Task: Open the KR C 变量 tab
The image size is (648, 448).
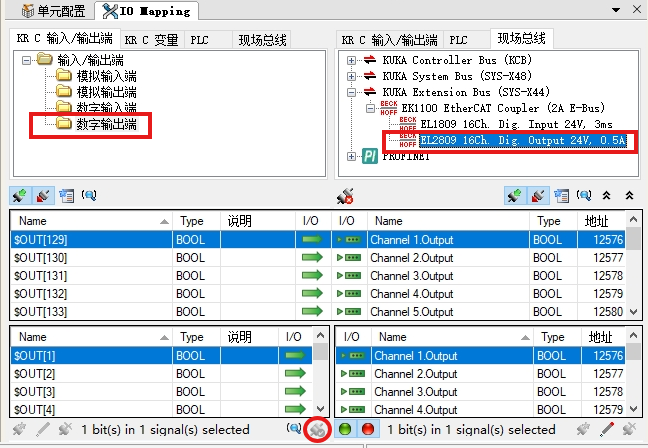Action: click(x=151, y=40)
